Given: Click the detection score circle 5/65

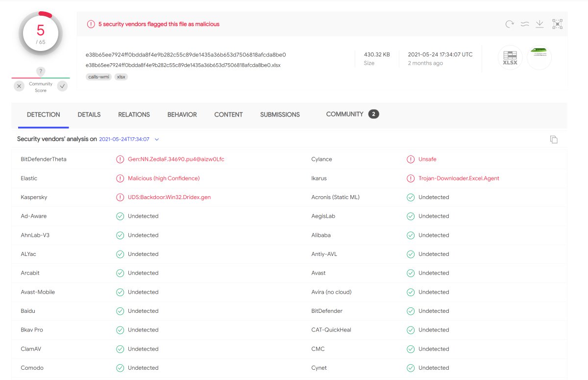Looking at the screenshot, I should tap(41, 34).
